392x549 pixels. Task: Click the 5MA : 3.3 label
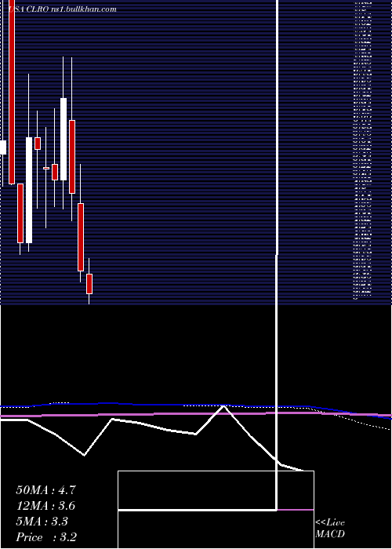[x=42, y=522]
